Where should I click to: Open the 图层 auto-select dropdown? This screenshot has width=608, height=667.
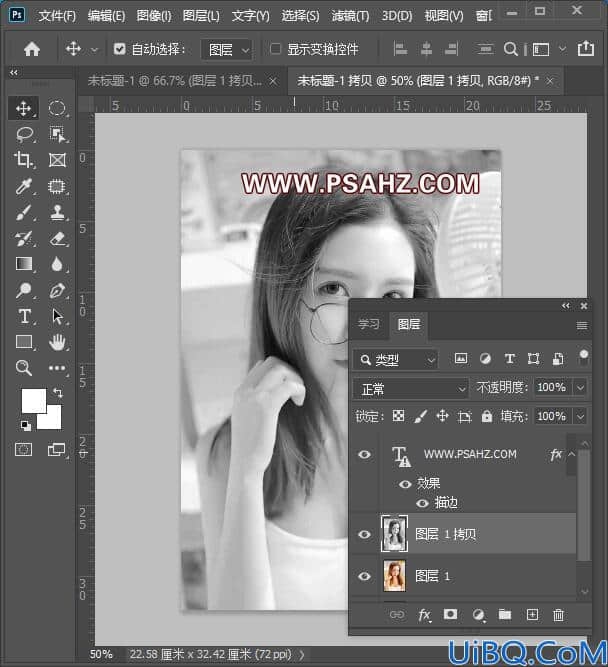[x=227, y=50]
